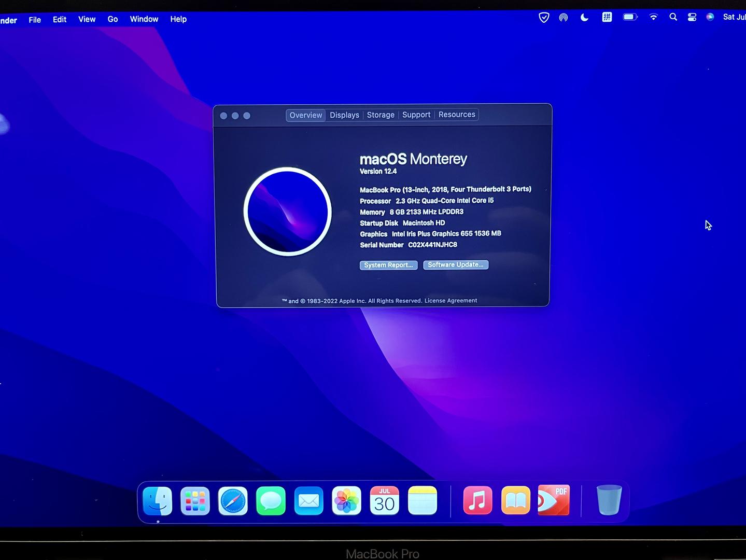
Task: Open AirDrop-style broadcast menu bar icon
Action: click(x=564, y=18)
